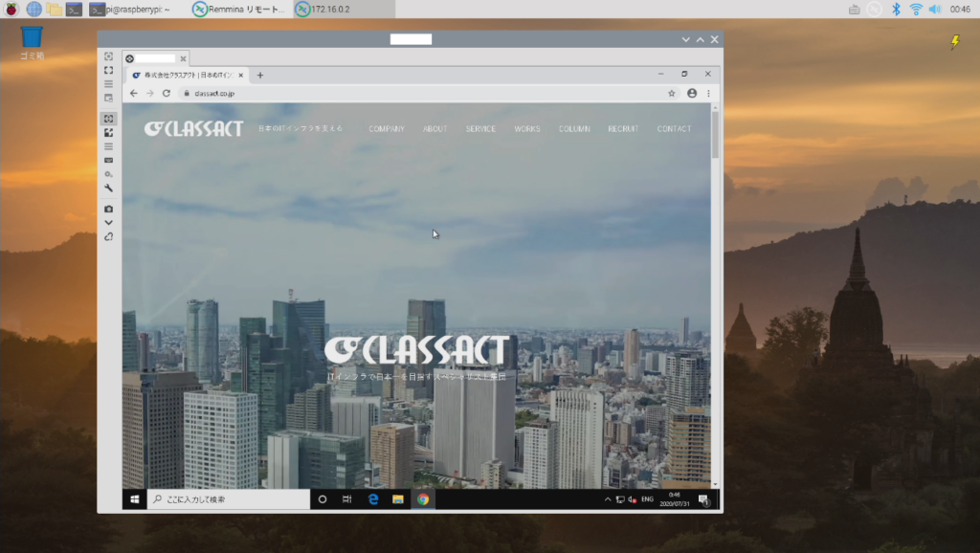Click the Chrome icon on Windows taskbar
980x553 pixels.
pos(423,499)
